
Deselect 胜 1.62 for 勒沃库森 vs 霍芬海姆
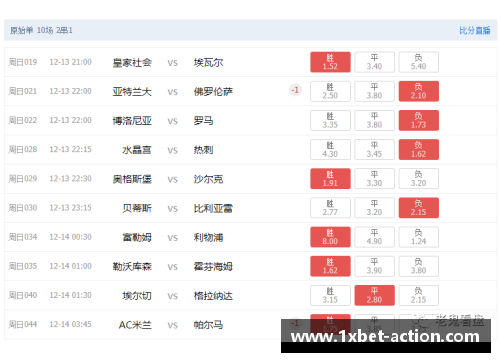pos(330,266)
